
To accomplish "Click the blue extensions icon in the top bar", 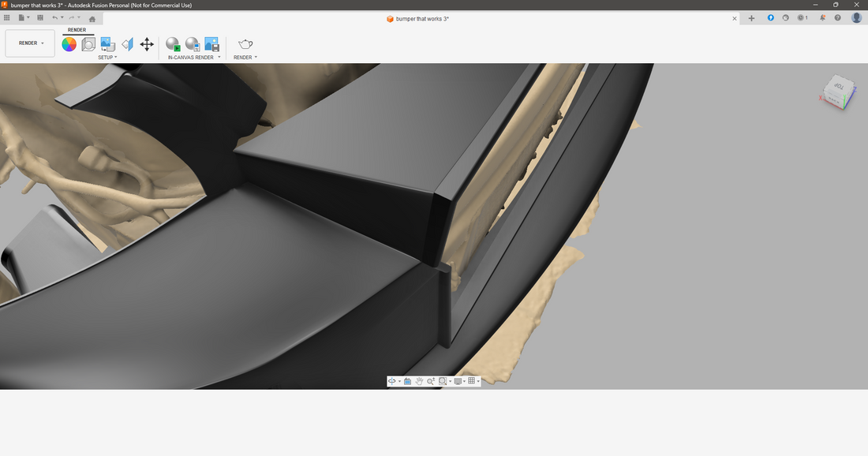I will (771, 17).
